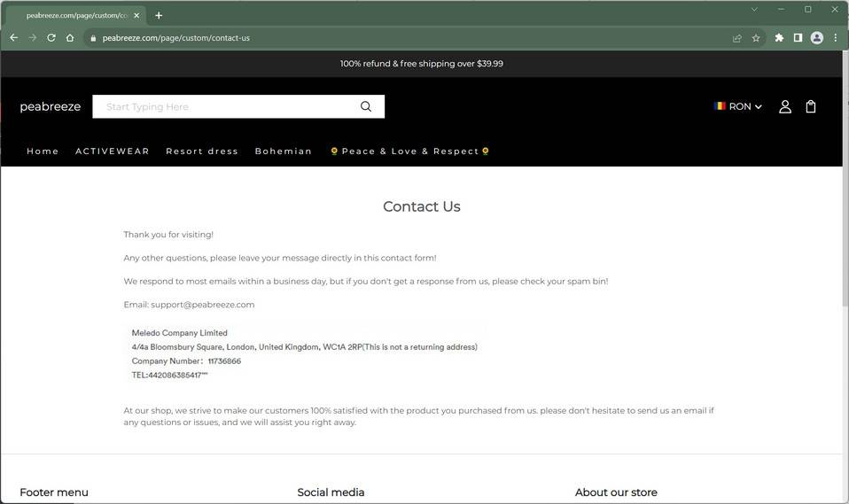Click the Social media heading
The height and width of the screenshot is (504, 849).
[x=331, y=492]
